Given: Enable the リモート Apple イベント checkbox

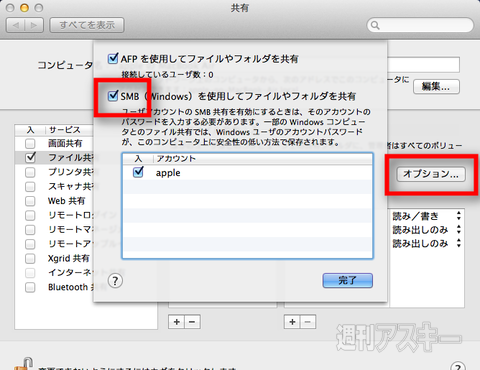Looking at the screenshot, I should point(30,244).
